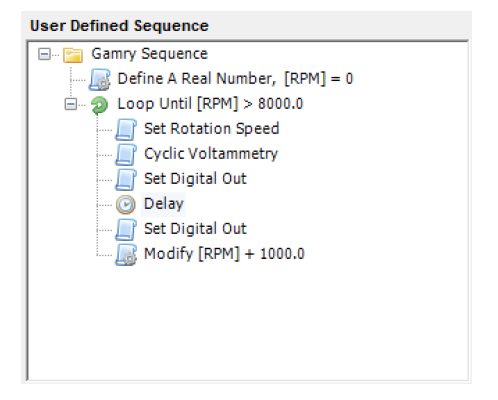Click the script icon after the Delay step

pyautogui.click(x=126, y=229)
